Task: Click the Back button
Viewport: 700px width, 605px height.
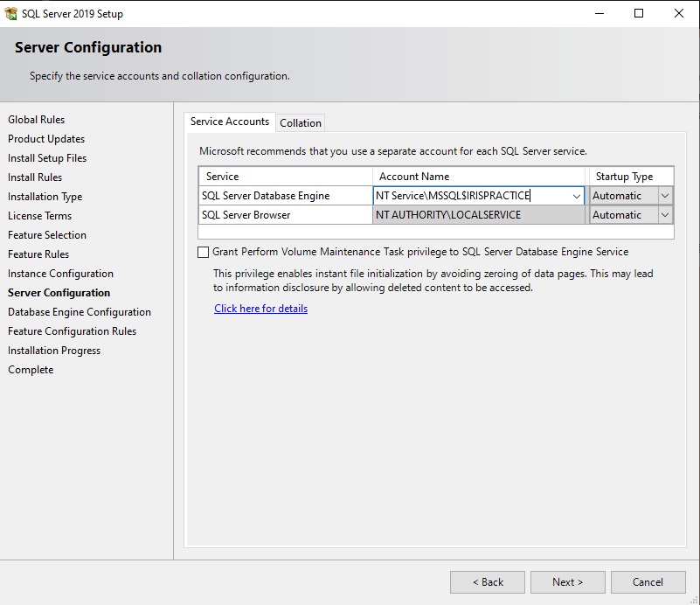Action: click(x=488, y=582)
